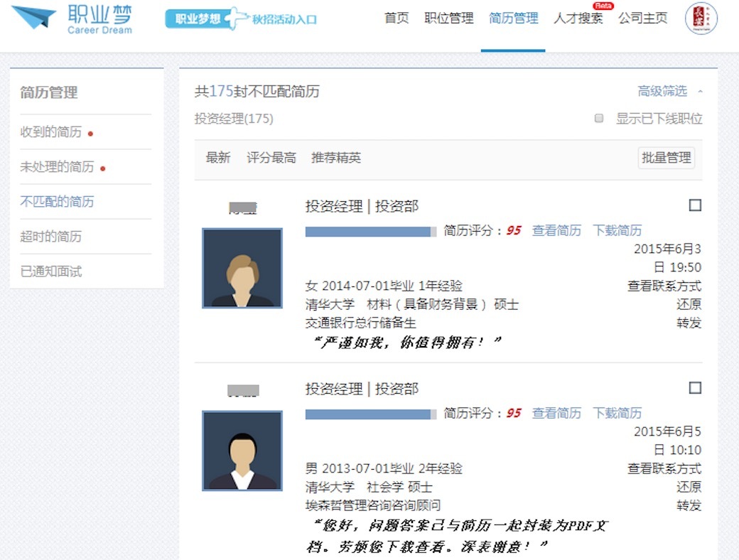Open the company avatar in top right
Image resolution: width=739 pixels, height=560 pixels.
(x=701, y=19)
